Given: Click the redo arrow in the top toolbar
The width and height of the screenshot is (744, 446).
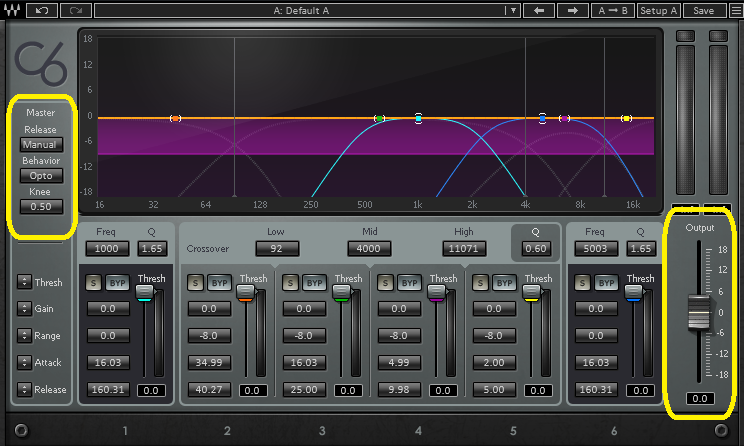Looking at the screenshot, I should click(x=76, y=10).
